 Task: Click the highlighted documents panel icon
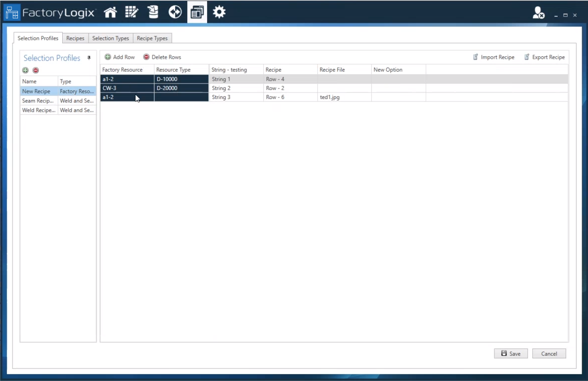pyautogui.click(x=197, y=12)
